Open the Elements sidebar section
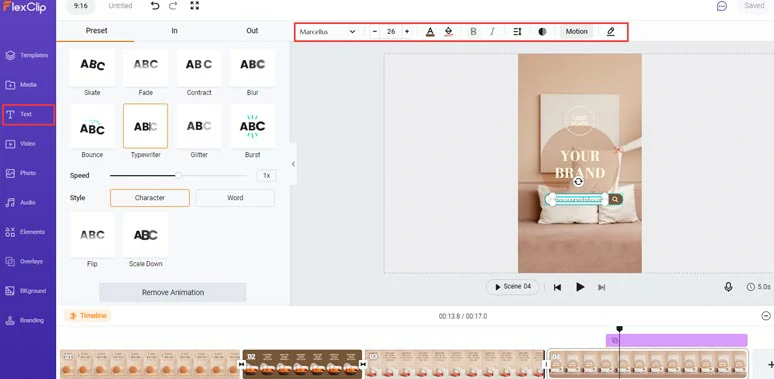The image size is (774, 379). [x=26, y=232]
